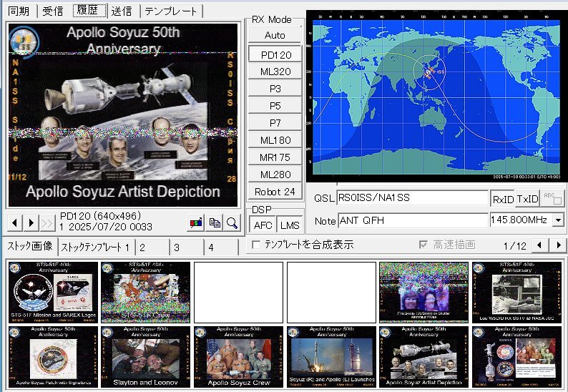
Task: Select P7 RX mode
Action: [275, 123]
